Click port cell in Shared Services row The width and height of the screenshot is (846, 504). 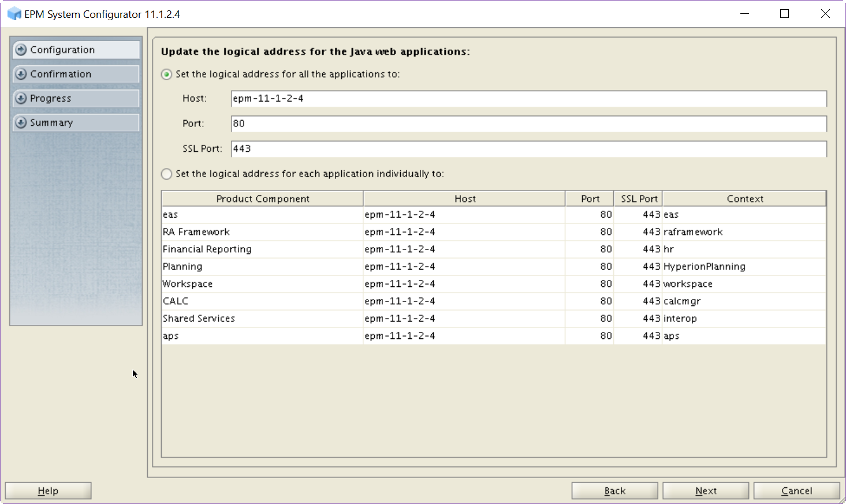590,319
